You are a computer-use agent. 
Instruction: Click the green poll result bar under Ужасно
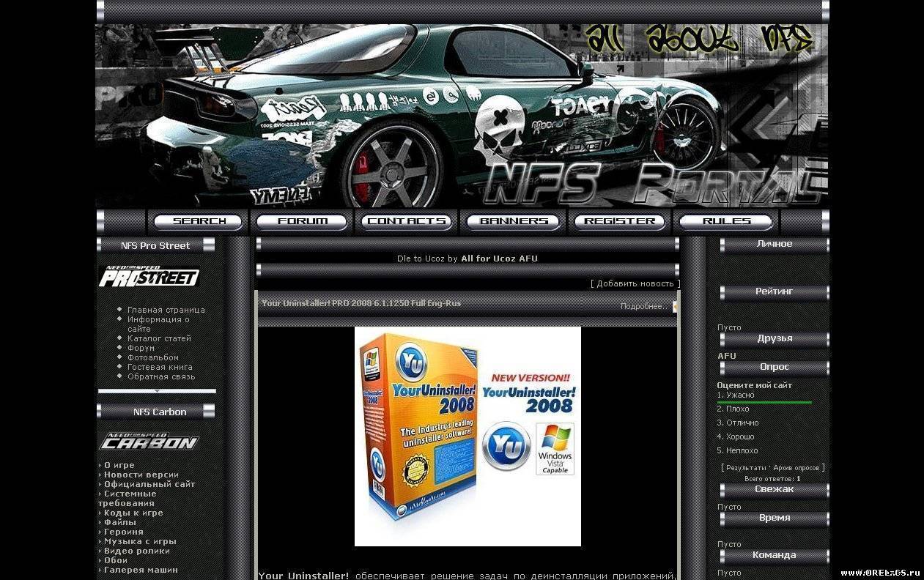coord(764,402)
